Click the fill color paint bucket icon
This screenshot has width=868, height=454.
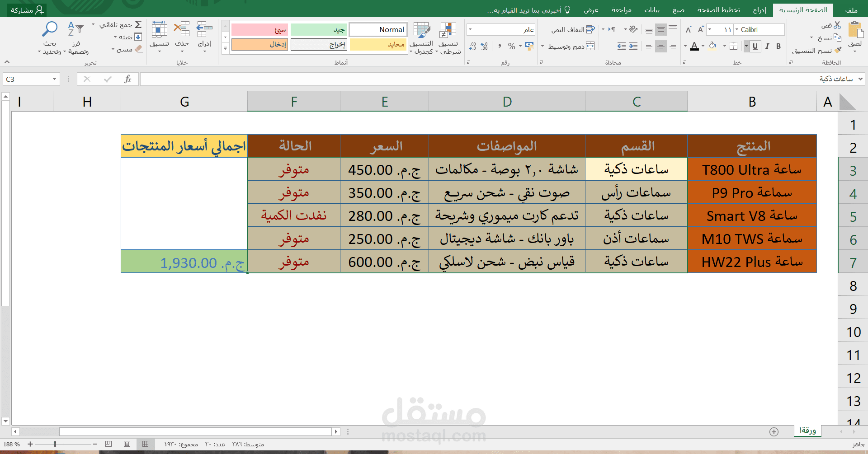pyautogui.click(x=712, y=46)
